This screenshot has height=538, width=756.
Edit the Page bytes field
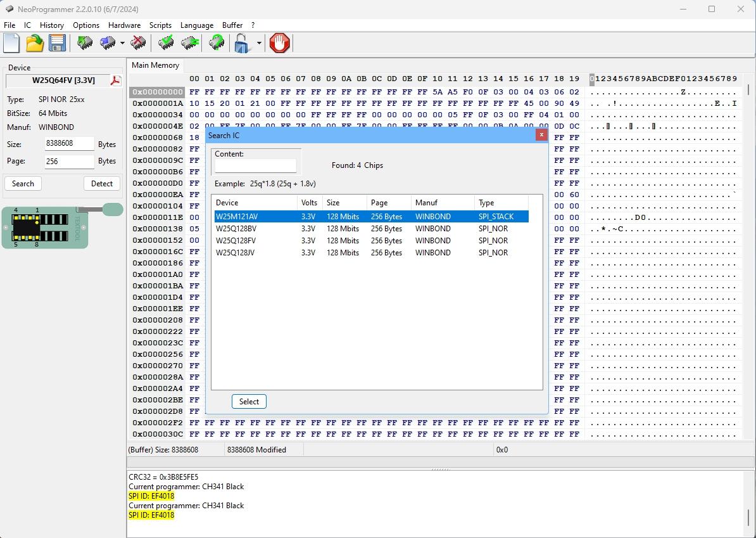[70, 161]
